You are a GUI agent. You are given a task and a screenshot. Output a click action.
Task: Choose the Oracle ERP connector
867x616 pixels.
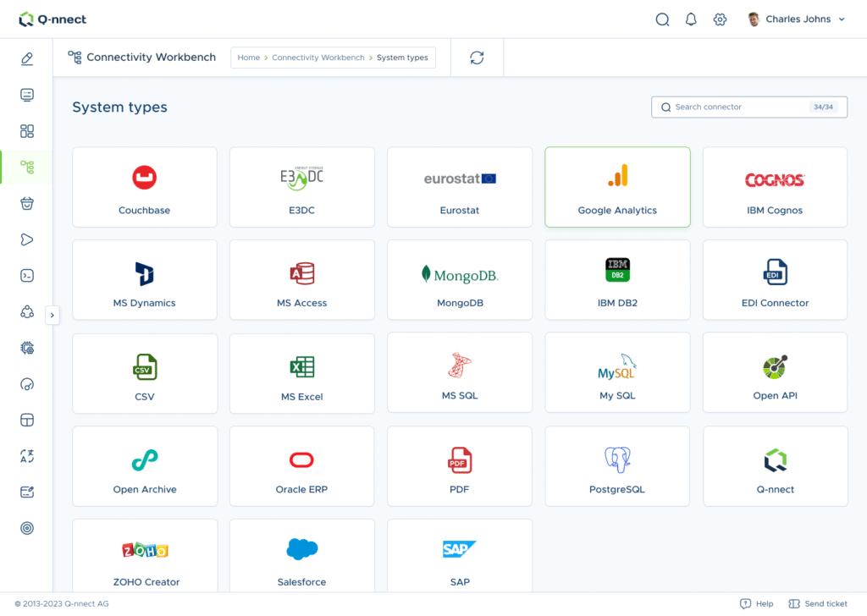point(302,465)
